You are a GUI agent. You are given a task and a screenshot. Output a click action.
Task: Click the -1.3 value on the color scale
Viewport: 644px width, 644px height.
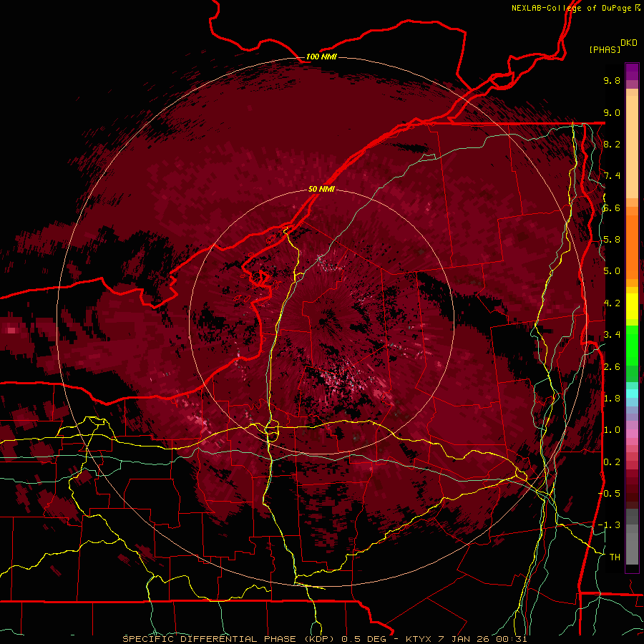coord(610,525)
